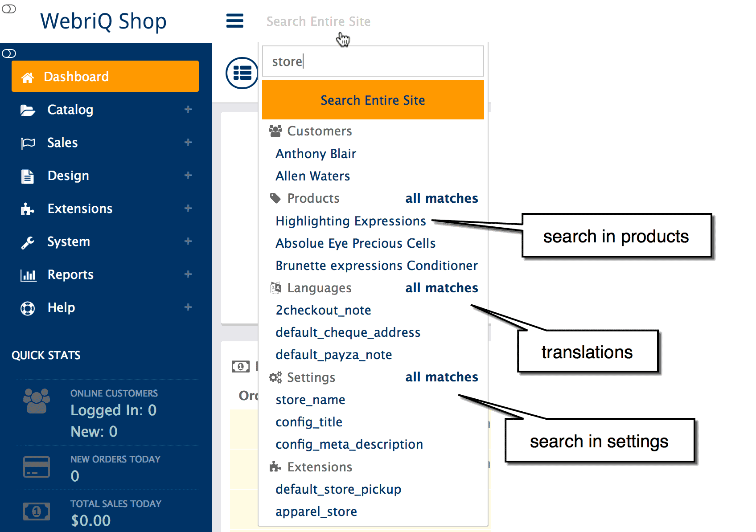Open the config_meta_description setting result
756x532 pixels.
pos(349,444)
